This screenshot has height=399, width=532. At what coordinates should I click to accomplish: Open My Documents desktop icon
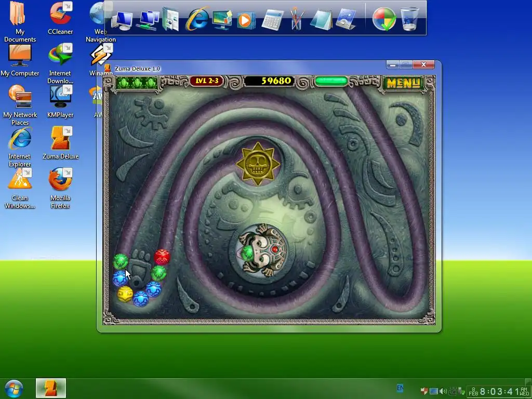[x=20, y=22]
